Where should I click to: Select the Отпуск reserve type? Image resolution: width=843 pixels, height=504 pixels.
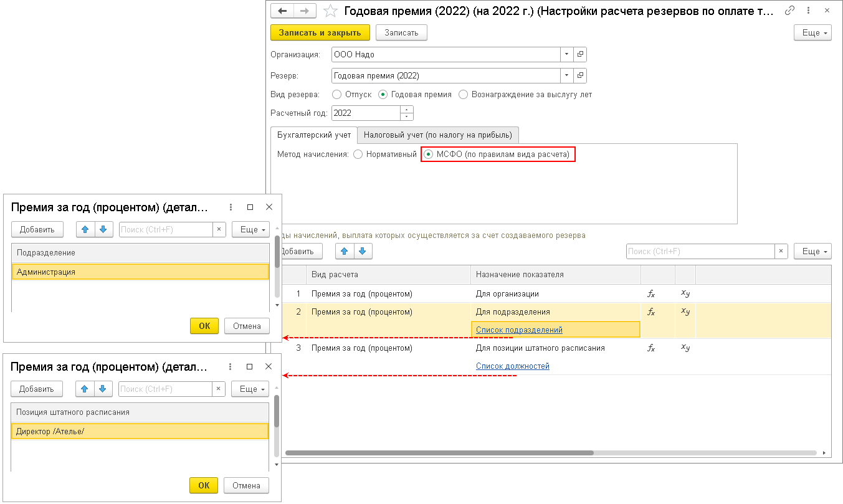point(352,95)
